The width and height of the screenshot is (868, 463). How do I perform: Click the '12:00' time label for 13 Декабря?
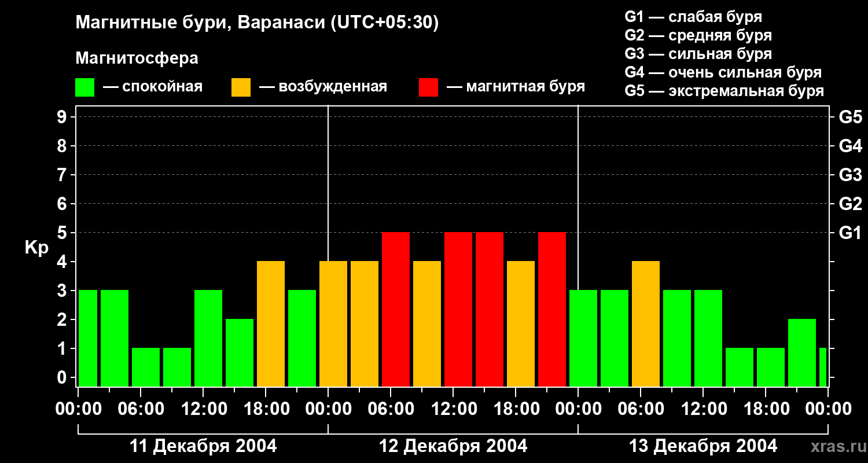point(703,409)
